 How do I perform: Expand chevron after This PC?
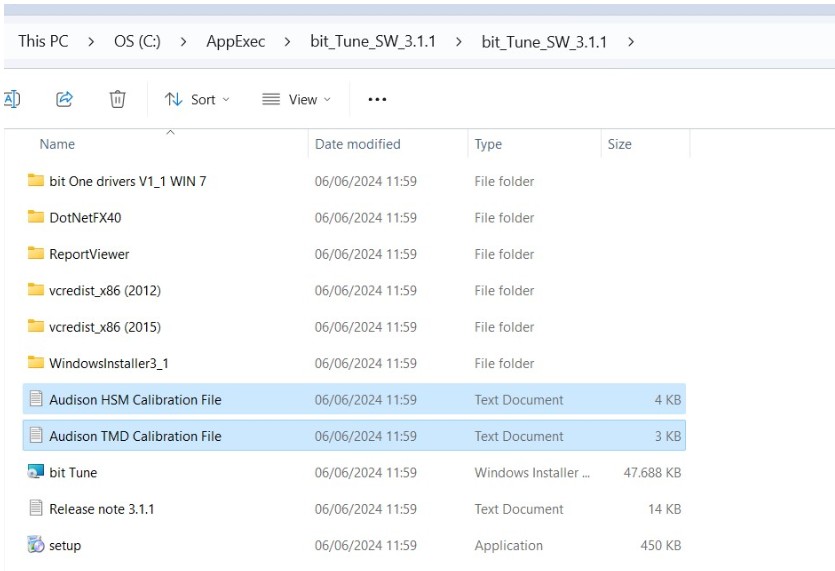(91, 42)
